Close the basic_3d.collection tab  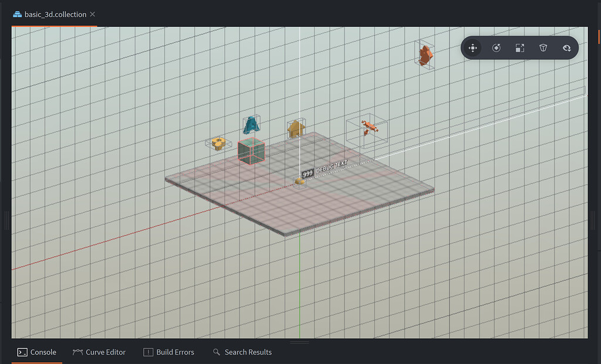92,13
